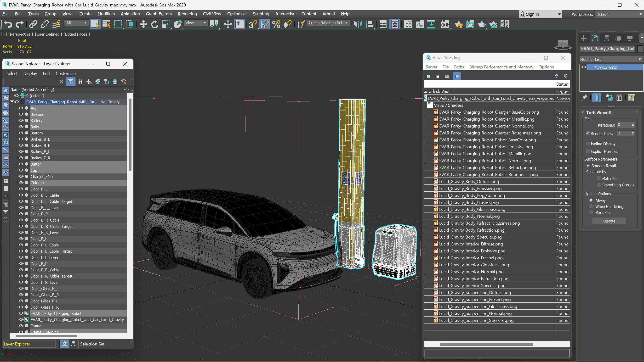The image size is (644, 362).
Task: Collapse EVAR_Parky layer tree arrow
Action: [12, 102]
